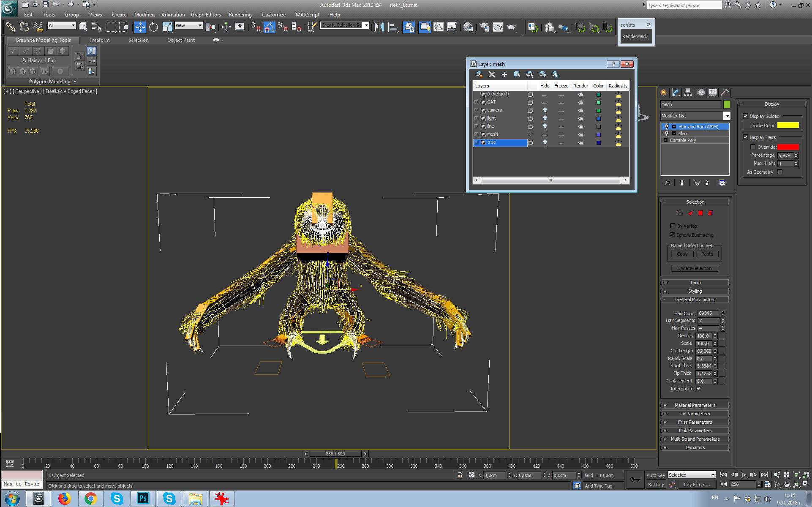Screen dimensions: 812x507
Task: Change the yellow Guide Color swatch
Action: 788,125
